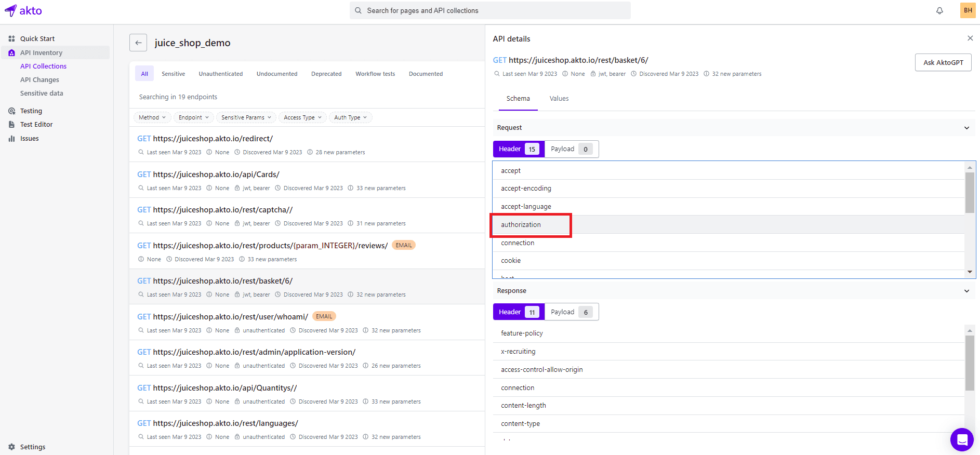Toggle Response Header 11 button
Screen dimensions: 980x455
coord(519,312)
